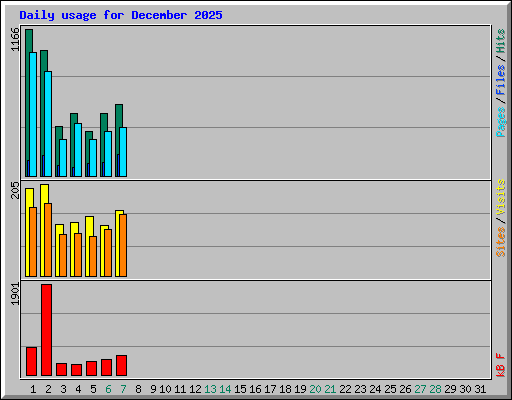The image size is (512, 400).
Task: Click green weekend day label 13
Action: [210, 389]
